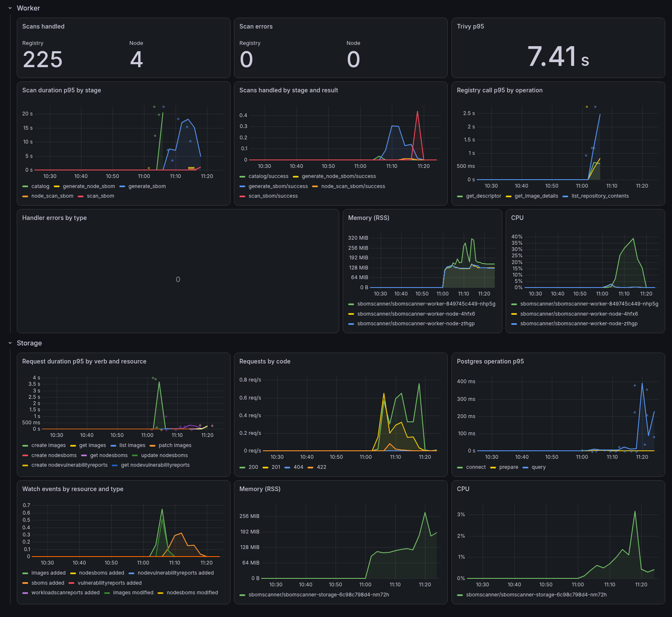Open the Postgres operation p95 panel title
The width and height of the screenshot is (672, 617).
point(490,361)
